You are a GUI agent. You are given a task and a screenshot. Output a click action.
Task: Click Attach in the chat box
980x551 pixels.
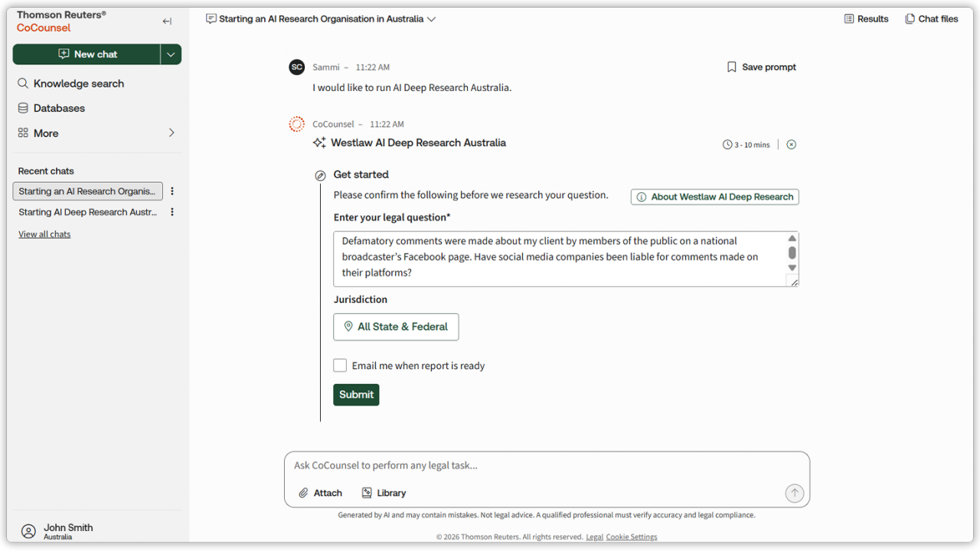point(320,494)
